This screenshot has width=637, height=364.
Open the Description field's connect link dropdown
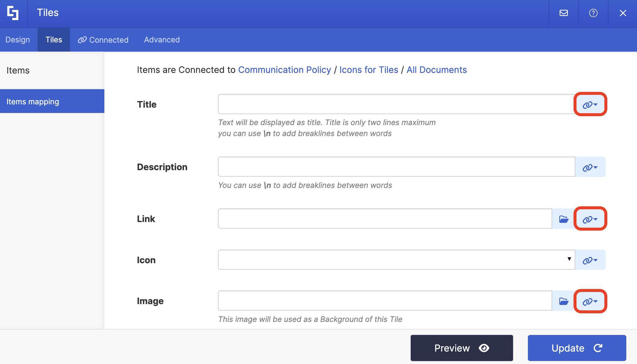coord(590,167)
